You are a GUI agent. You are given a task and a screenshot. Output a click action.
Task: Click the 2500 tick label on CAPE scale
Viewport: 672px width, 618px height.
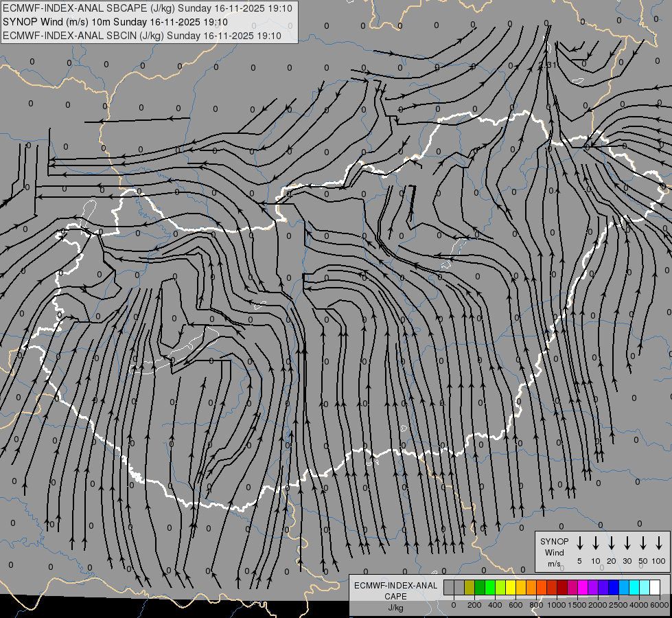click(x=618, y=605)
